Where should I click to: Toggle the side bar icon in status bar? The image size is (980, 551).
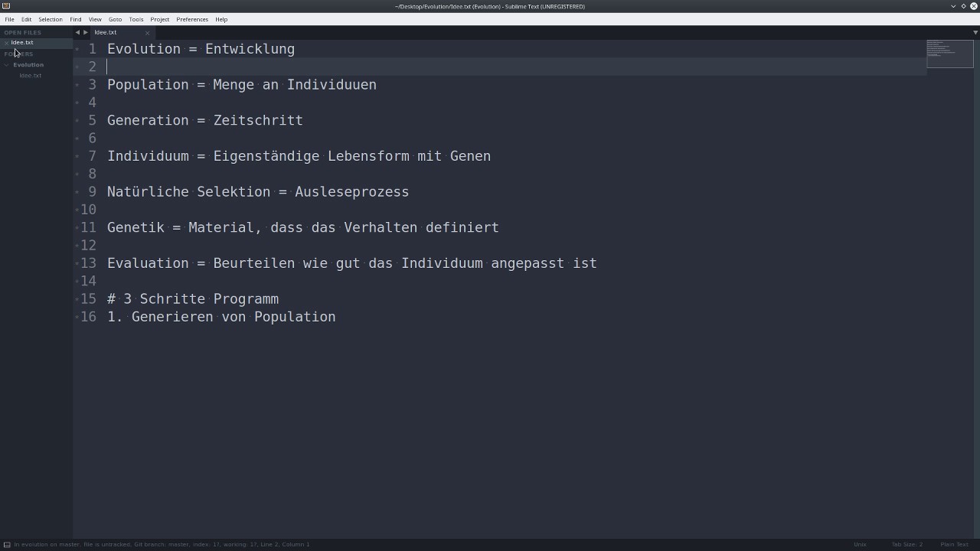[7, 545]
